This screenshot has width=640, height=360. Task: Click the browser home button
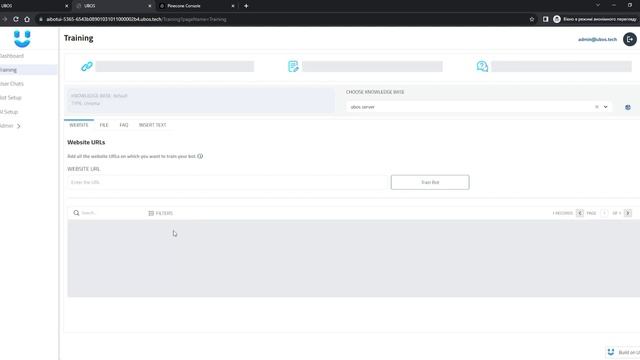27,19
